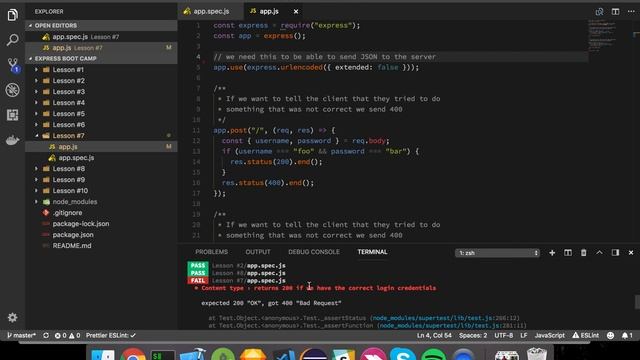Open supertest test.js:206:12 terminal link
The height and width of the screenshot is (360, 640).
[x=445, y=318]
